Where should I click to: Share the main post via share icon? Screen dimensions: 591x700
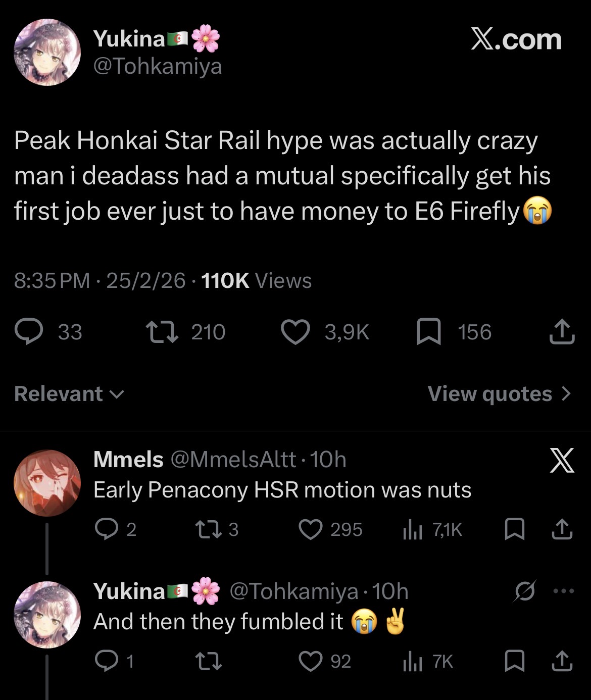point(562,332)
